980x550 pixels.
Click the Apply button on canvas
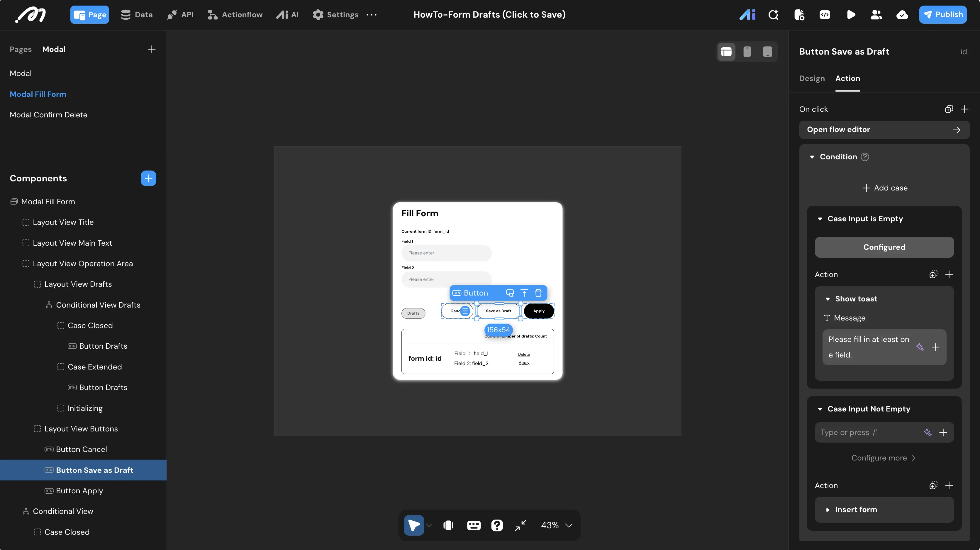(539, 311)
